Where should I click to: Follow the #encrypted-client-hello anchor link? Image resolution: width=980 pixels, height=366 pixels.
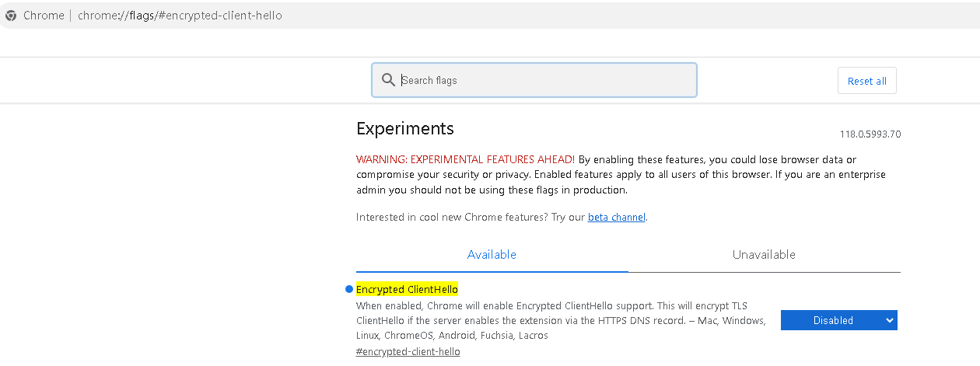point(408,352)
